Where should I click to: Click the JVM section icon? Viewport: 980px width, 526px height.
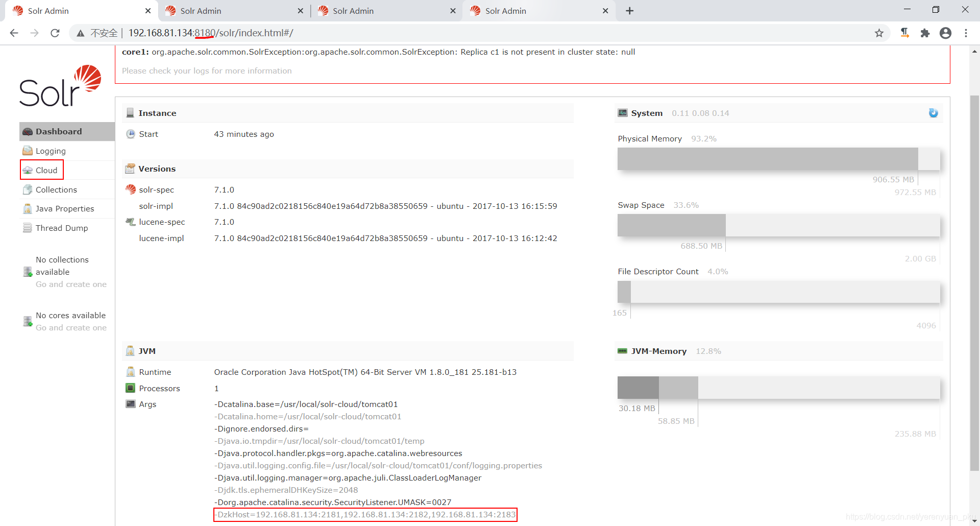tap(130, 351)
